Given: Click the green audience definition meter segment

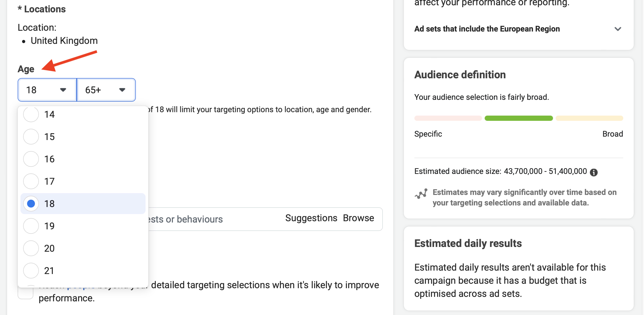Looking at the screenshot, I should [x=518, y=118].
